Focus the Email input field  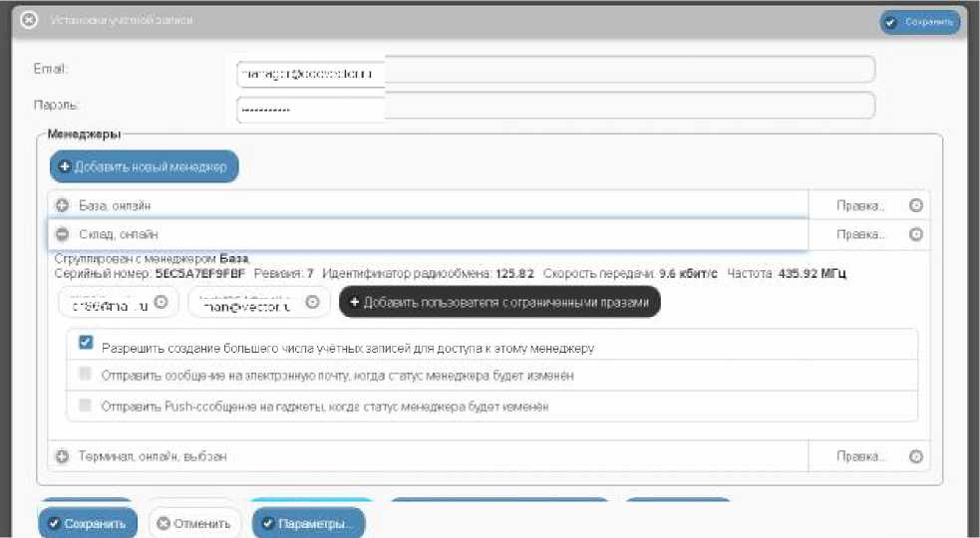point(555,70)
